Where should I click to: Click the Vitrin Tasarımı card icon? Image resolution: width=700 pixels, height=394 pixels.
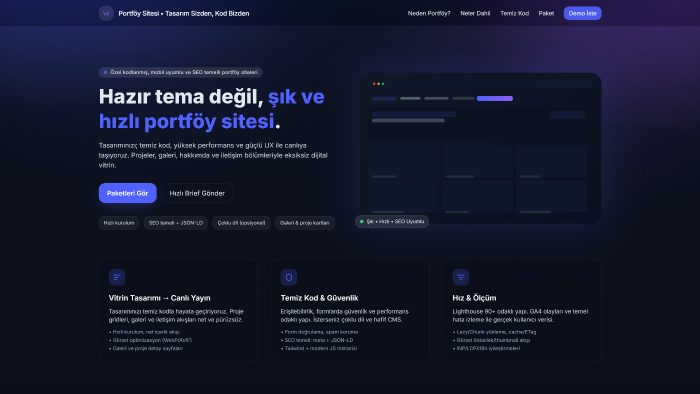point(117,277)
